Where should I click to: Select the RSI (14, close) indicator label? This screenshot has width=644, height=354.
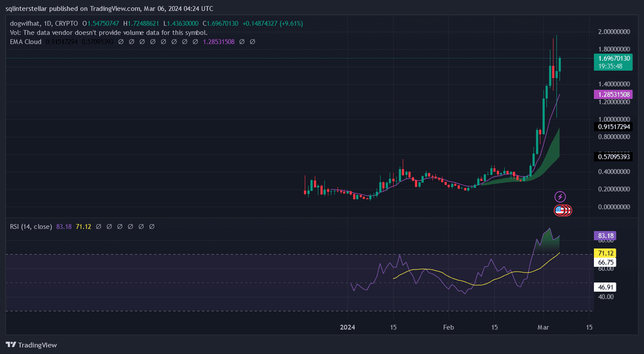point(31,227)
